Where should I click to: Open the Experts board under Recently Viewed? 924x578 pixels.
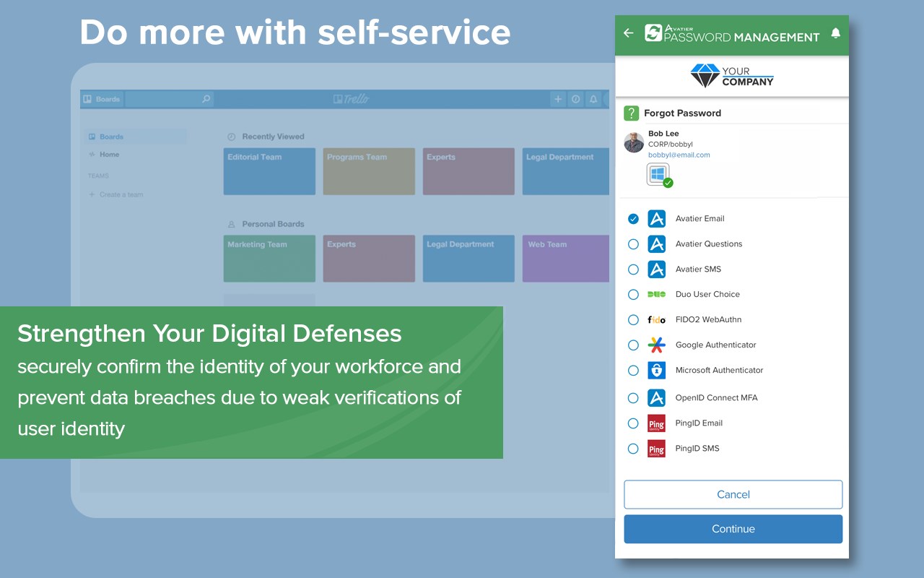pyautogui.click(x=468, y=171)
